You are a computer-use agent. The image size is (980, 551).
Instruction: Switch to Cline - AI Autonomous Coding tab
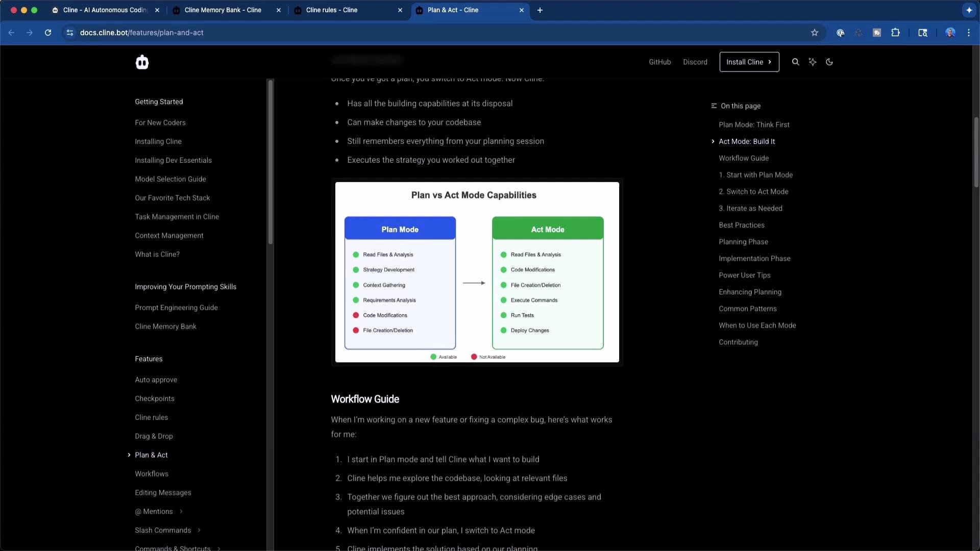[106, 10]
